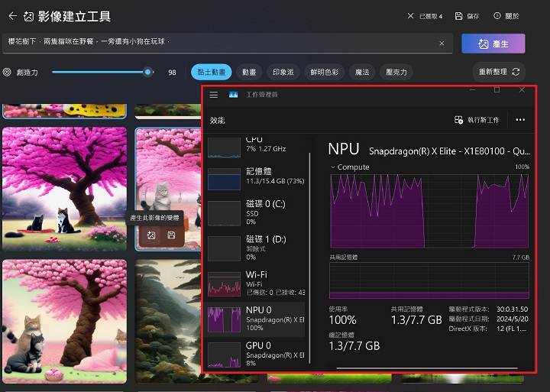Screen dimensions: 550x392
Task: Select Wi-Fi in the performance list
Action: [x=256, y=283]
